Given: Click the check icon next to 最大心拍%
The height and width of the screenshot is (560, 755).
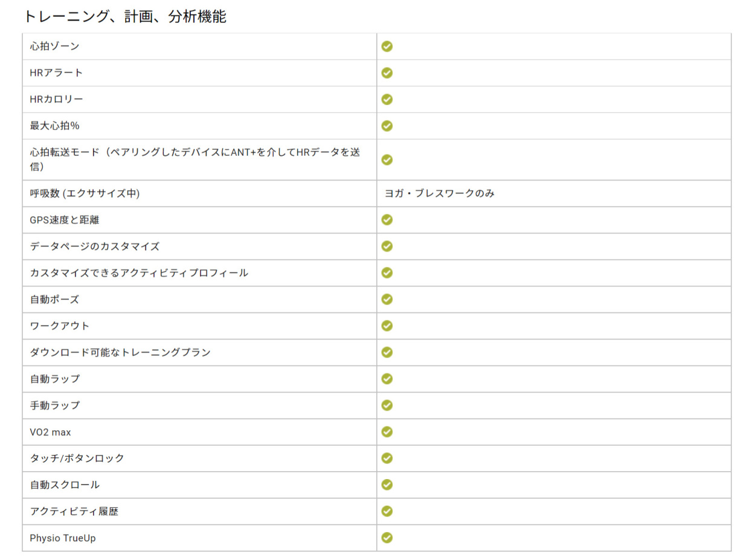Looking at the screenshot, I should pyautogui.click(x=387, y=126).
